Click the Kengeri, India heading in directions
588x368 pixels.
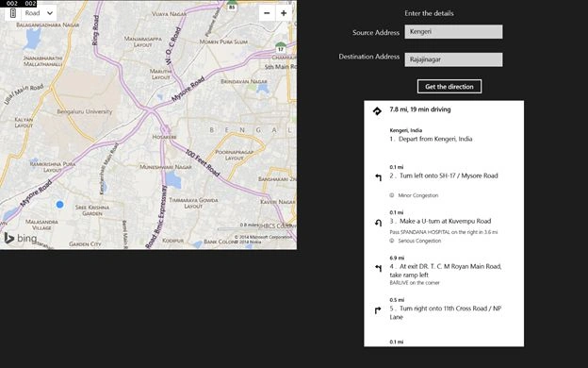tap(406, 130)
